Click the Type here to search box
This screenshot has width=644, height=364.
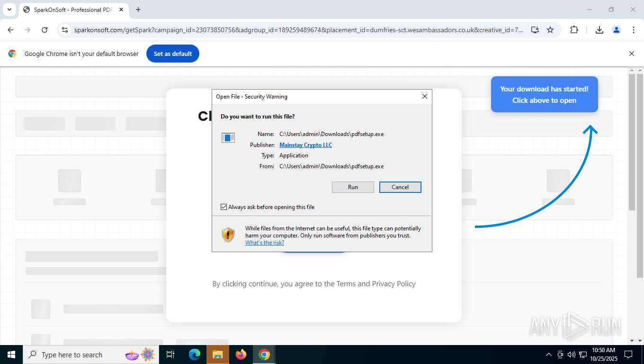(90, 355)
